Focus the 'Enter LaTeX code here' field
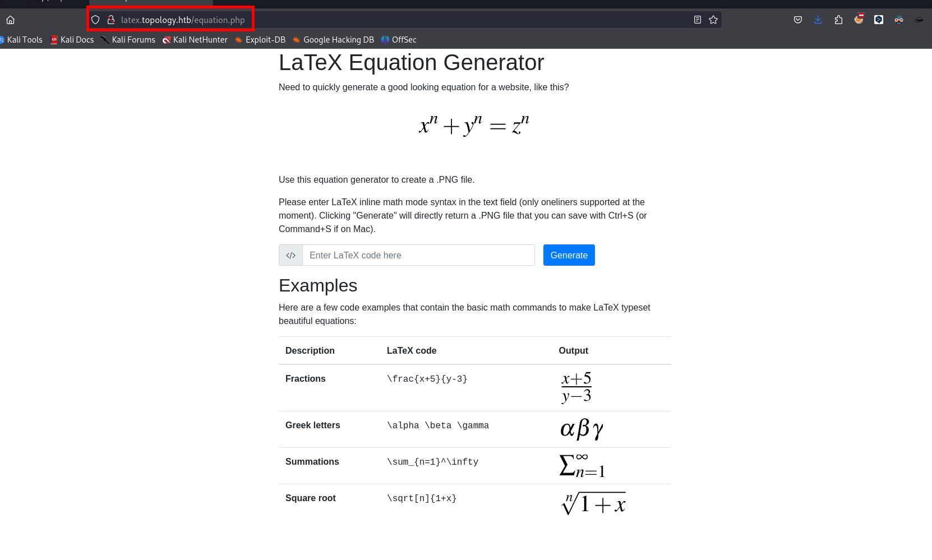The image size is (932, 560). click(x=418, y=255)
